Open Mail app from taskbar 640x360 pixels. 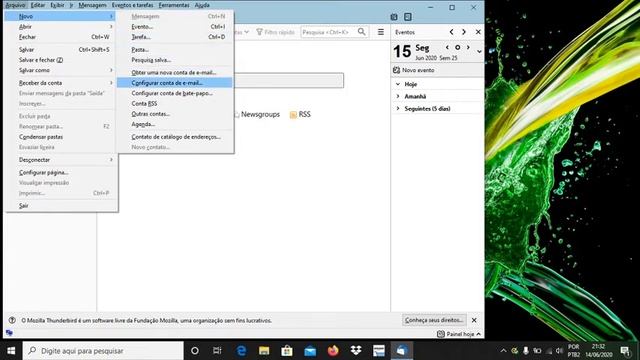click(310, 351)
